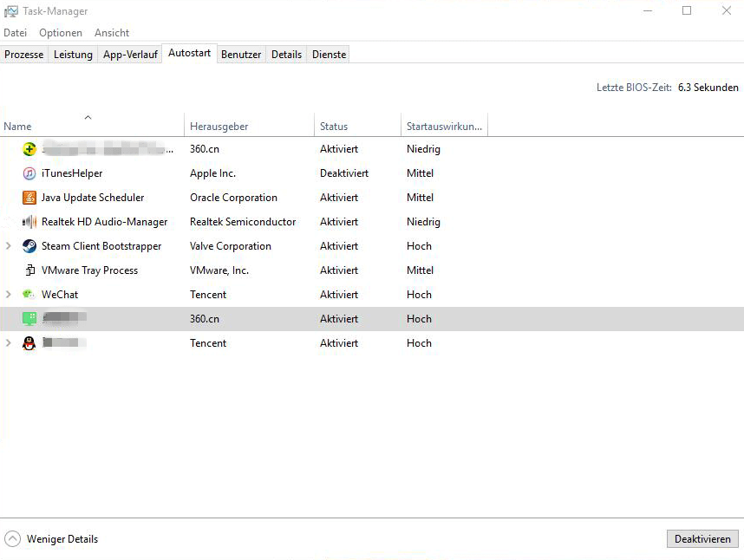
Task: Switch to the Prozesse tab
Action: click(x=24, y=55)
